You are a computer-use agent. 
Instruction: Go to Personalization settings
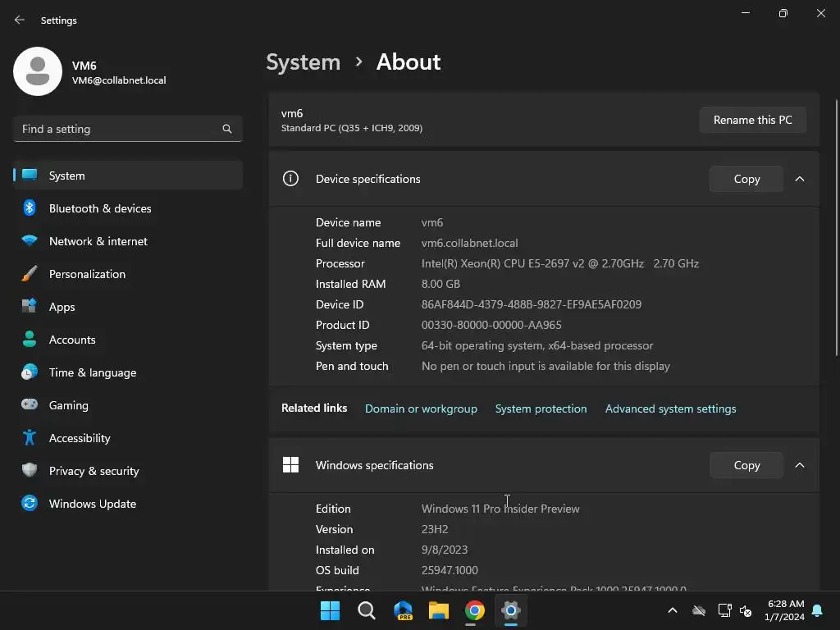pyautogui.click(x=128, y=274)
